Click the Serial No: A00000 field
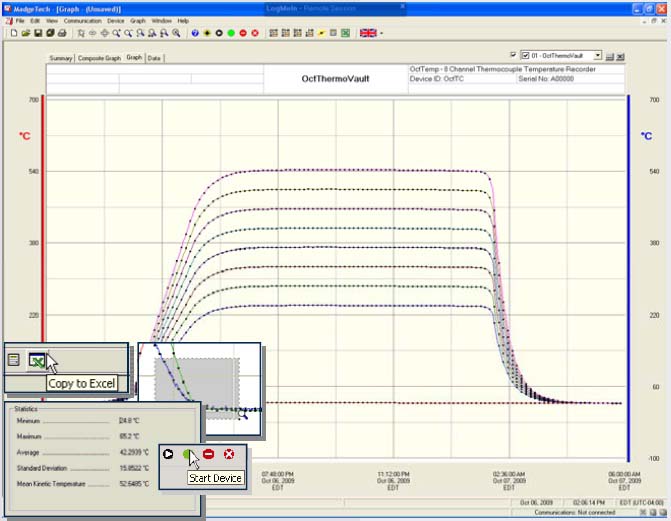This screenshot has width=671, height=521. pos(546,79)
